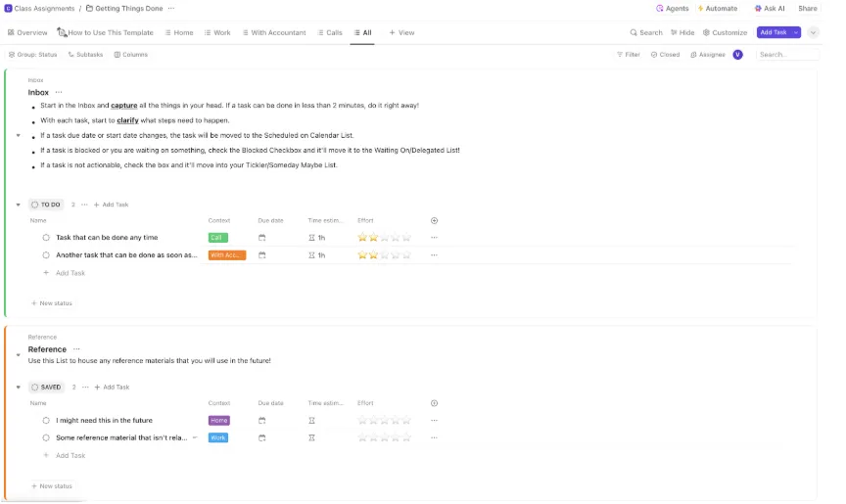Open ellipsis menu for 'Another task' row
The image size is (846, 504).
(x=435, y=255)
